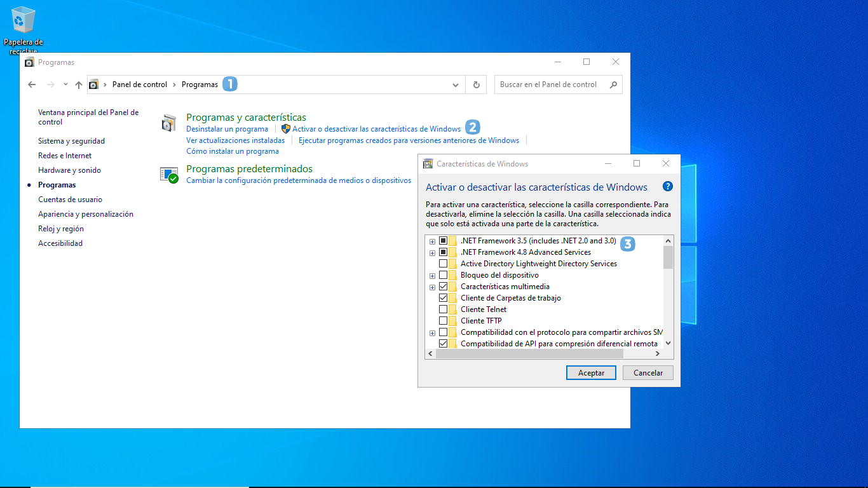The image size is (868, 488).
Task: Click Panel de control breadcrumb
Action: coord(140,85)
